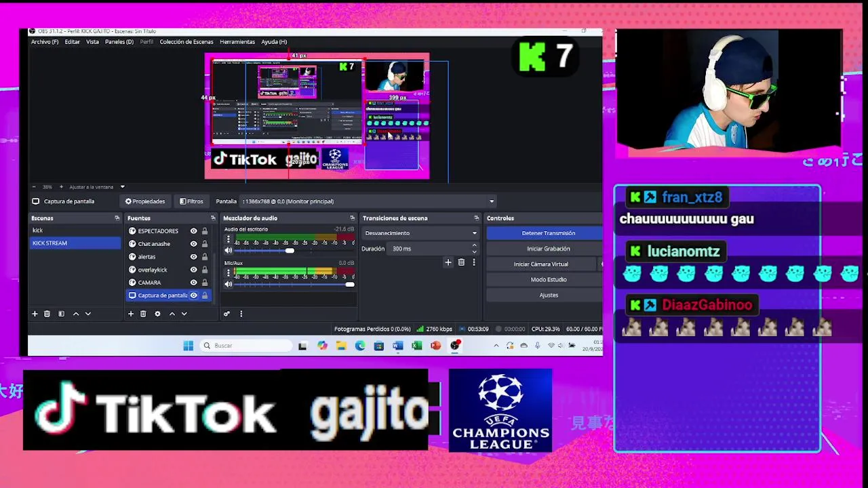868x488 pixels.
Task: Open File Explorer from taskbar
Action: pos(341,346)
